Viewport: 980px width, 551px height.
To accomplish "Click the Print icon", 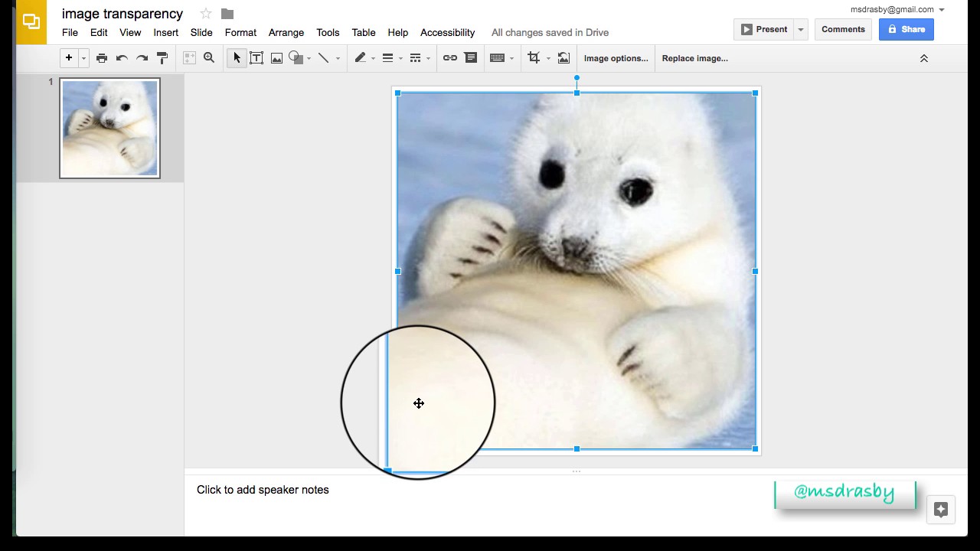I will (102, 58).
